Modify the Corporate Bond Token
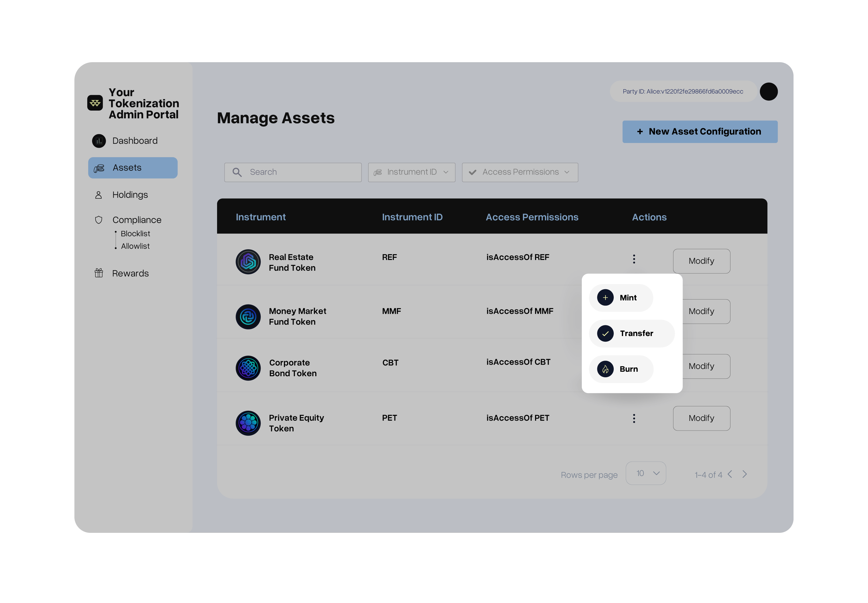This screenshot has width=868, height=603. pos(706,366)
